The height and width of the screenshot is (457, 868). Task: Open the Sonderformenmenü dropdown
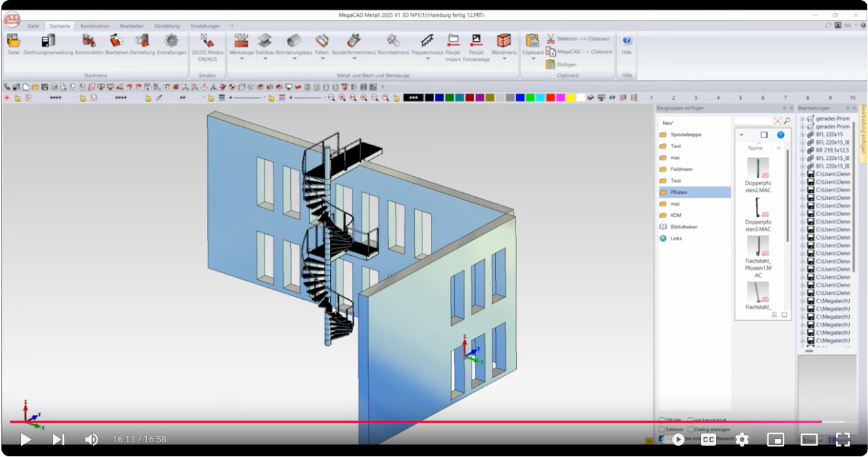point(353,59)
